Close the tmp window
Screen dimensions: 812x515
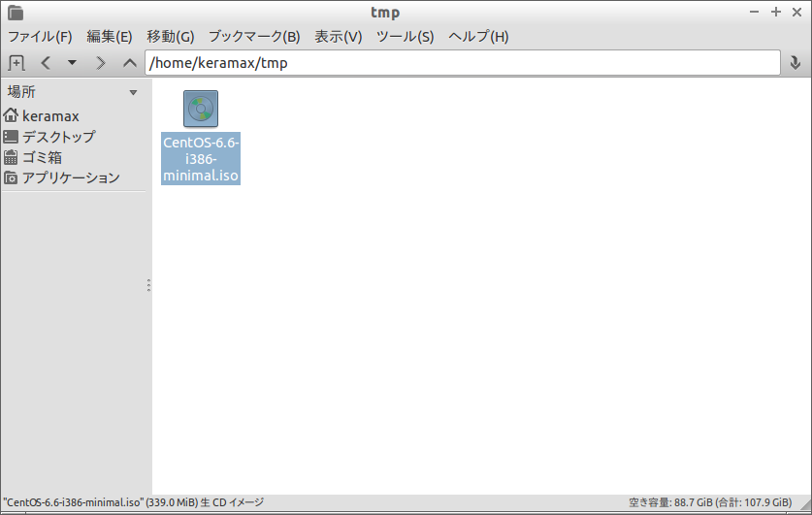pyautogui.click(x=797, y=12)
